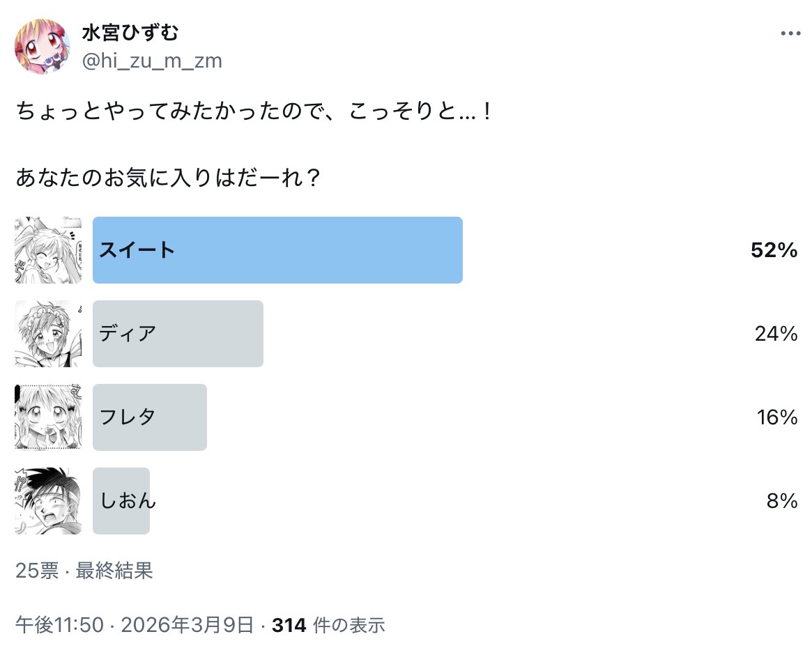The image size is (812, 648).
Task: Click the 8% result for しおん
Action: (x=781, y=501)
